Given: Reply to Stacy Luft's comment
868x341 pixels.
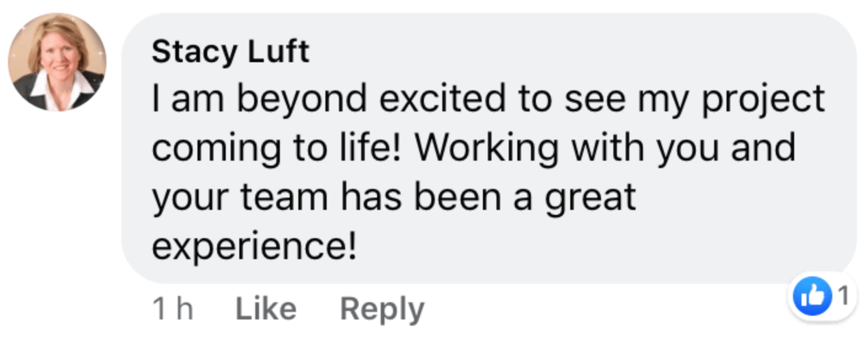Looking at the screenshot, I should click(382, 309).
